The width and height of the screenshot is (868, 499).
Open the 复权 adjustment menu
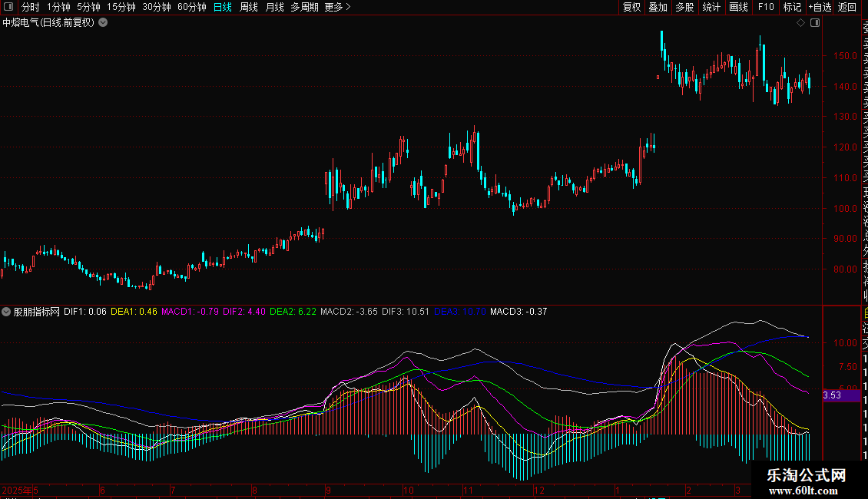[631, 7]
